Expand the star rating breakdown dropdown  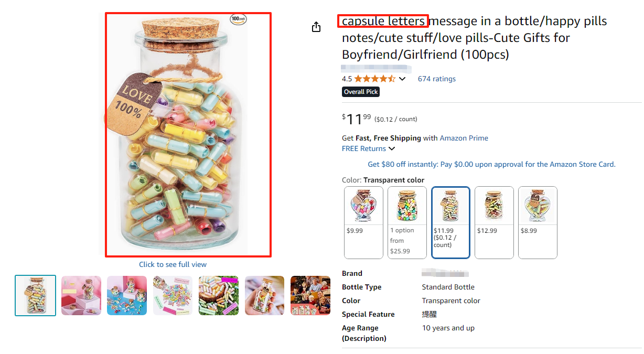pyautogui.click(x=402, y=78)
